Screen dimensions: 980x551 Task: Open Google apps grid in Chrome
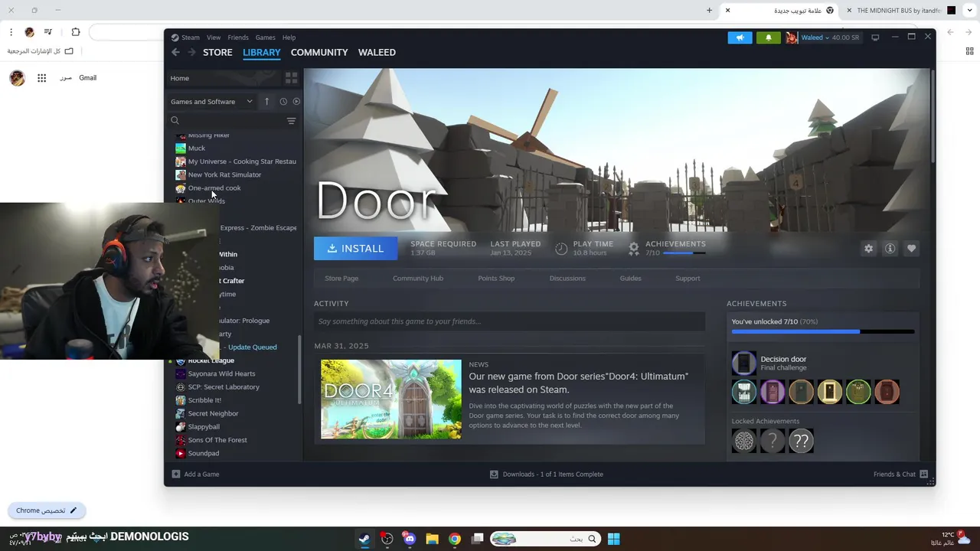pyautogui.click(x=41, y=78)
